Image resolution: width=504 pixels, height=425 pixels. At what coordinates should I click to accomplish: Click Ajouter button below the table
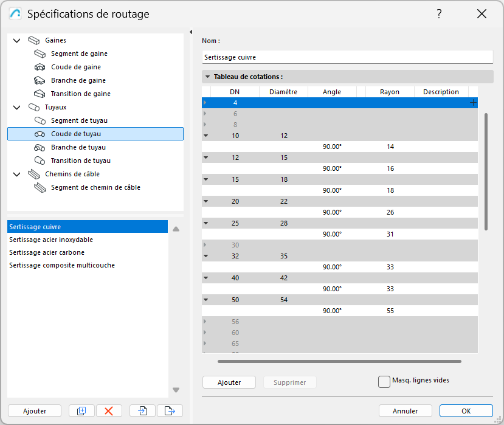pos(229,382)
